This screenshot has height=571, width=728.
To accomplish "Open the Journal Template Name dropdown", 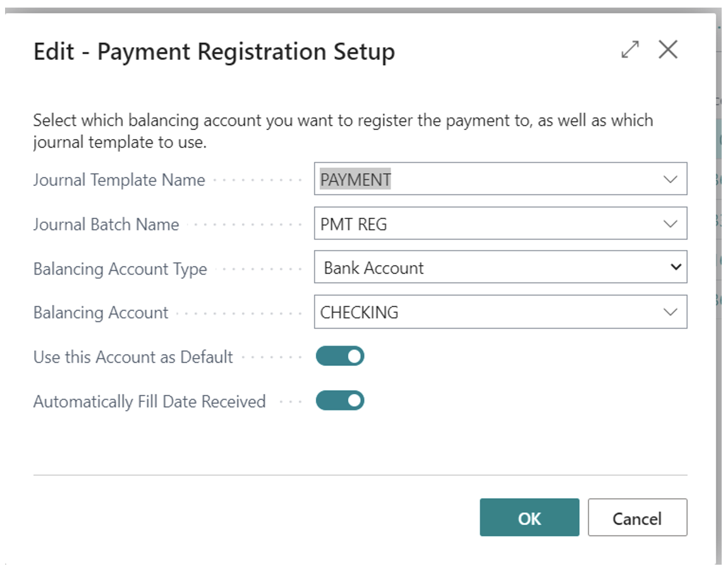I will tap(671, 179).
